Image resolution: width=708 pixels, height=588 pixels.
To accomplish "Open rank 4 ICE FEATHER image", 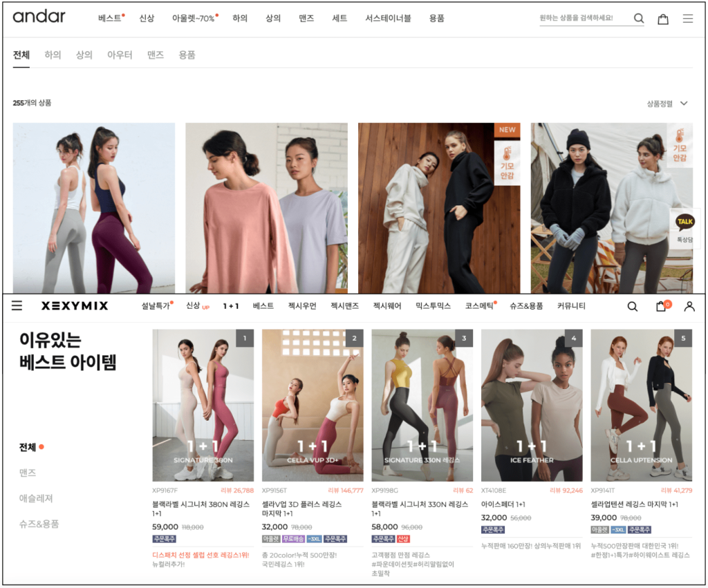I will (x=532, y=405).
